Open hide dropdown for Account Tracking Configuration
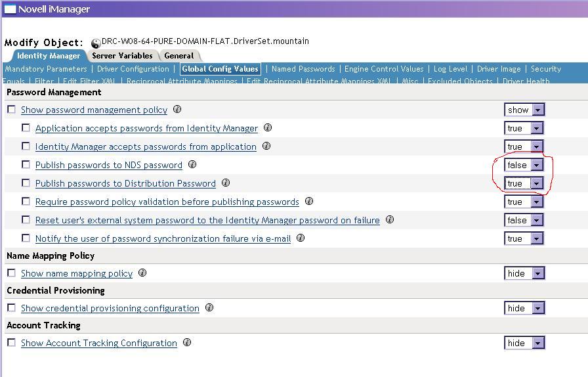The height and width of the screenshot is (377, 588). point(524,344)
